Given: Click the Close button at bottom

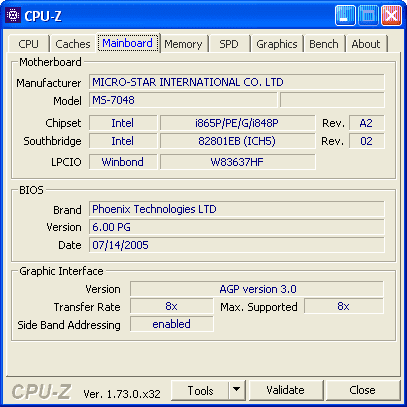Looking at the screenshot, I should pyautogui.click(x=362, y=390).
